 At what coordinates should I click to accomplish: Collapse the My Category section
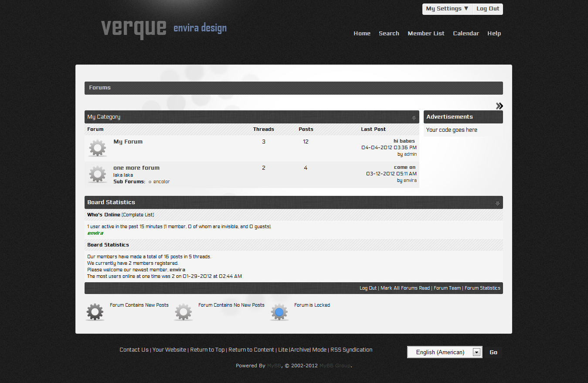coord(414,118)
